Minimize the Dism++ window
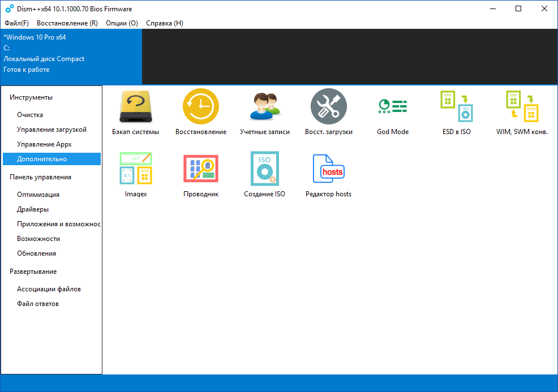 (x=493, y=8)
